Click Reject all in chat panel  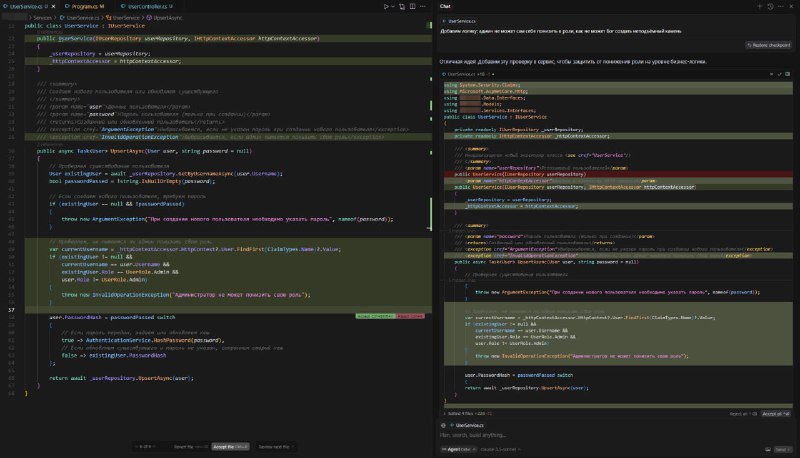click(743, 414)
